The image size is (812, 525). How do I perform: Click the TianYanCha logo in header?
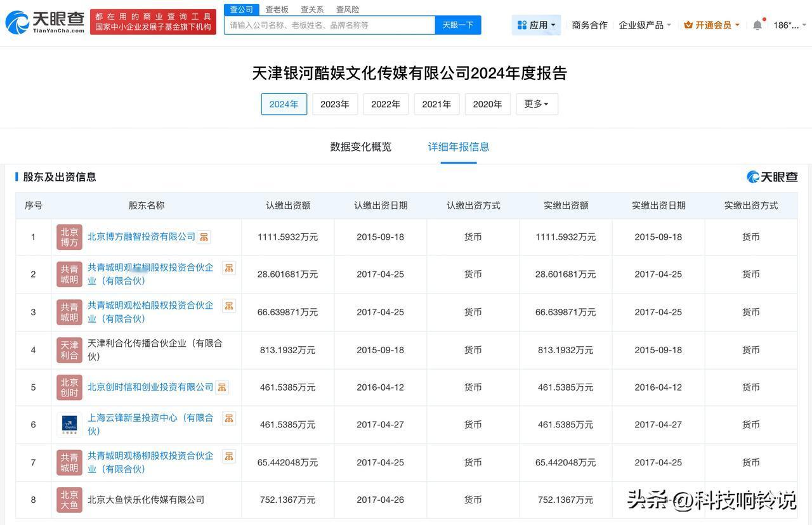(44, 22)
